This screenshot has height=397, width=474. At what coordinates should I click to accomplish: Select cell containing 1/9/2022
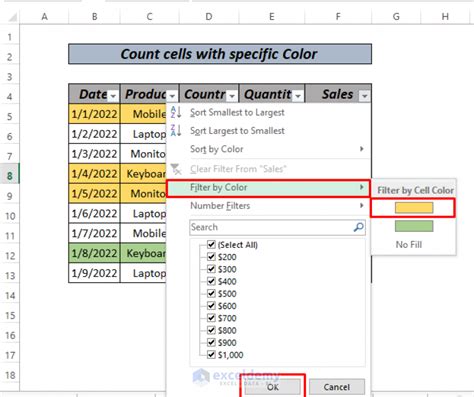pyautogui.click(x=94, y=273)
